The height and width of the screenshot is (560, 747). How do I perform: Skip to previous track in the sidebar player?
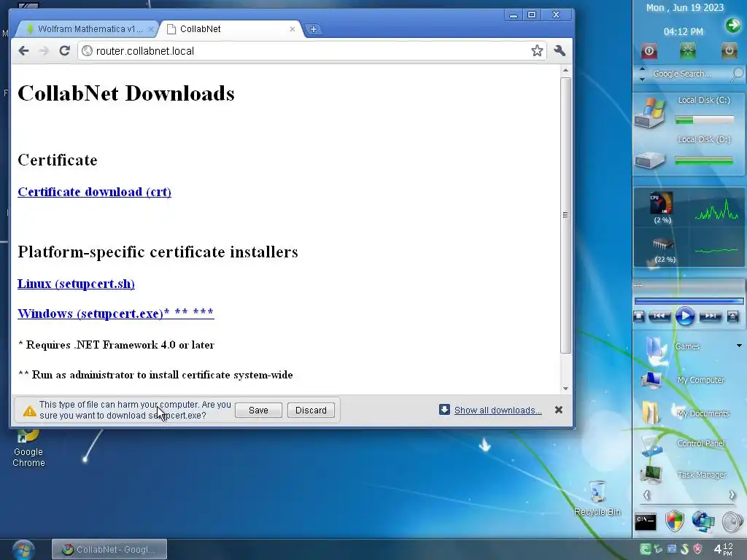tap(659, 316)
